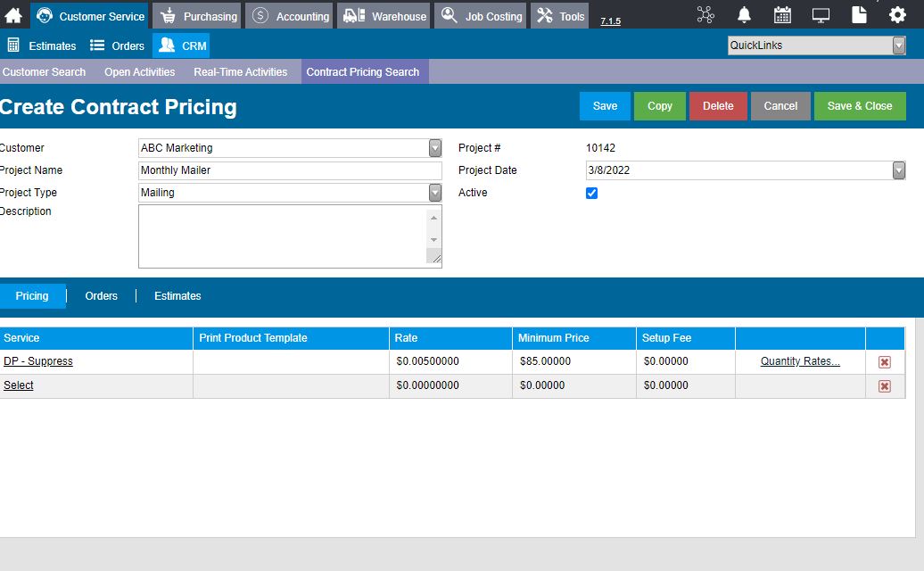Switch to the Pricing tab
The width and height of the screenshot is (924, 571).
click(x=32, y=296)
